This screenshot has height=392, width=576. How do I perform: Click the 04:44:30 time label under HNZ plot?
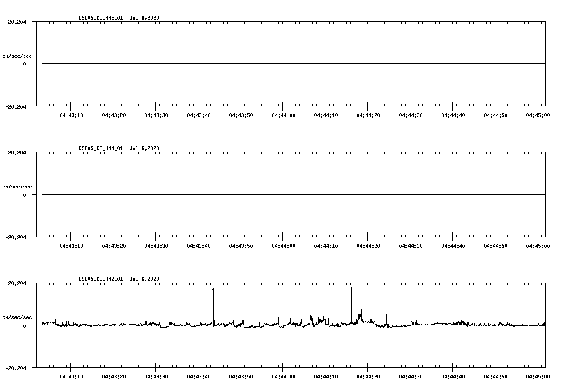pyautogui.click(x=411, y=376)
